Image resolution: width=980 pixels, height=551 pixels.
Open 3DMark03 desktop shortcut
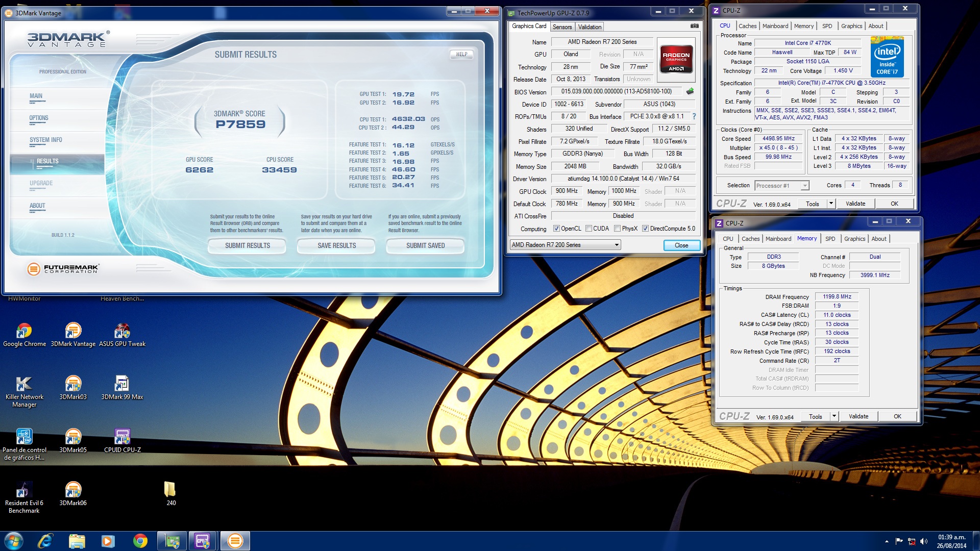click(x=73, y=387)
